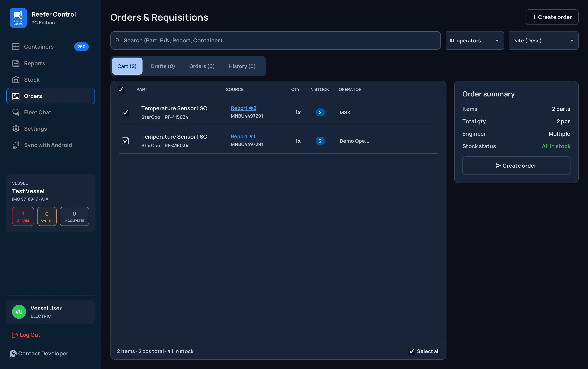Click Create order in Order summary
Viewport: 588px width, 369px height.
click(x=516, y=166)
